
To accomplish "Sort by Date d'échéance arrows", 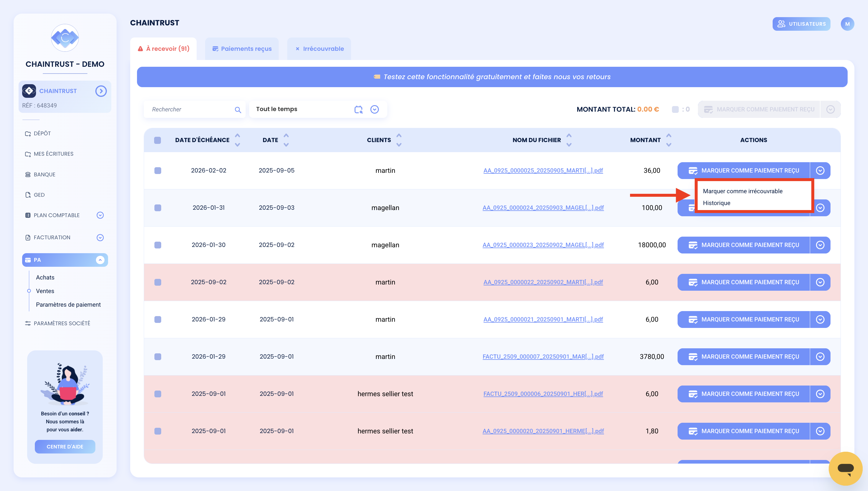I will 238,140.
